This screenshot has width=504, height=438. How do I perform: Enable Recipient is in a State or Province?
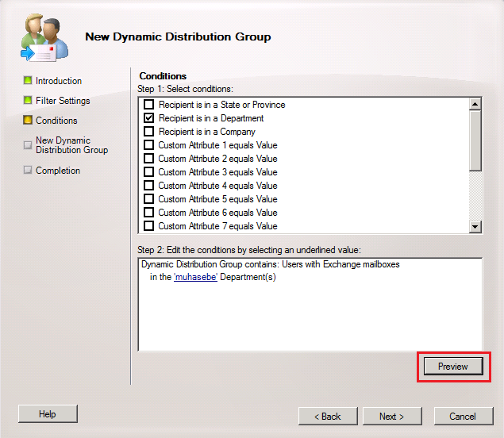(x=148, y=105)
